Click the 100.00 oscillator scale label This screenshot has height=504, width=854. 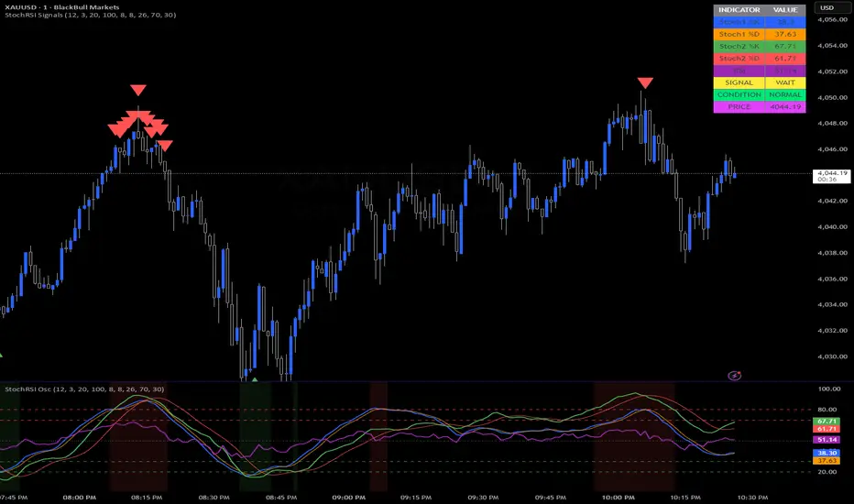click(x=829, y=389)
